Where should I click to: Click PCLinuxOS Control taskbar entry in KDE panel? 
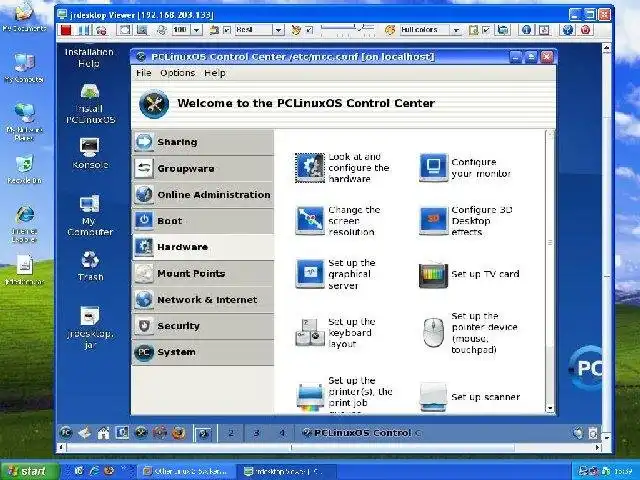point(361,433)
